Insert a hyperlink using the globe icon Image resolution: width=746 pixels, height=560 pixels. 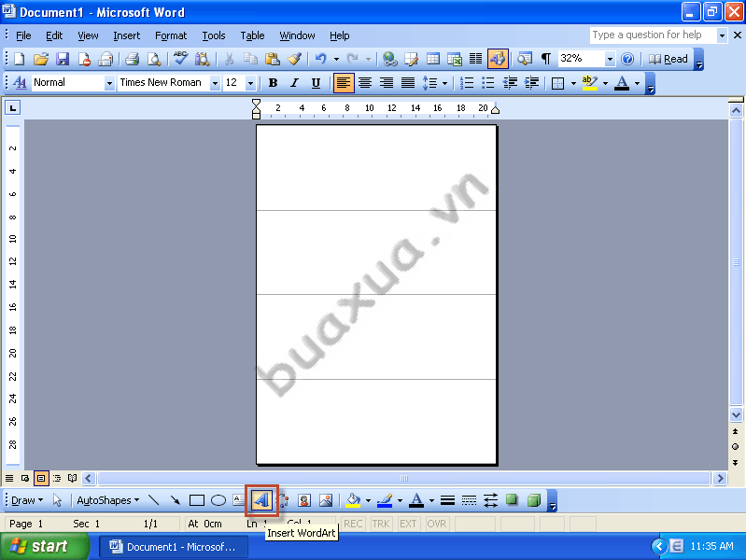(389, 59)
